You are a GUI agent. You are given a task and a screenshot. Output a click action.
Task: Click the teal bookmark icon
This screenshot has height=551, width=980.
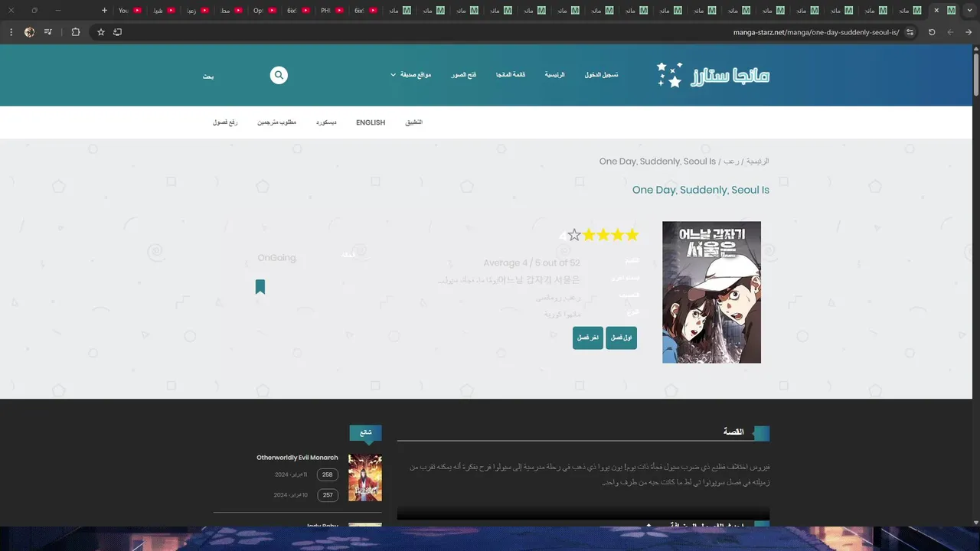pyautogui.click(x=260, y=287)
